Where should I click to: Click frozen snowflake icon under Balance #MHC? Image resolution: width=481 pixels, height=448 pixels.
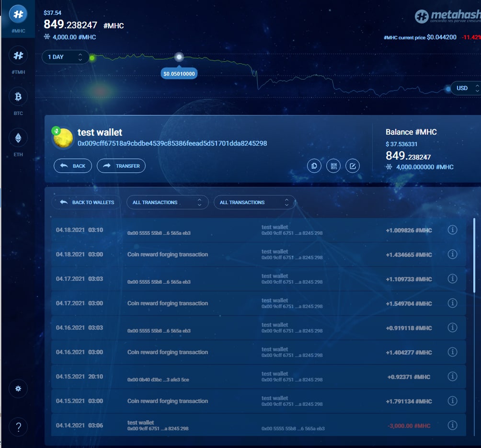tap(389, 167)
